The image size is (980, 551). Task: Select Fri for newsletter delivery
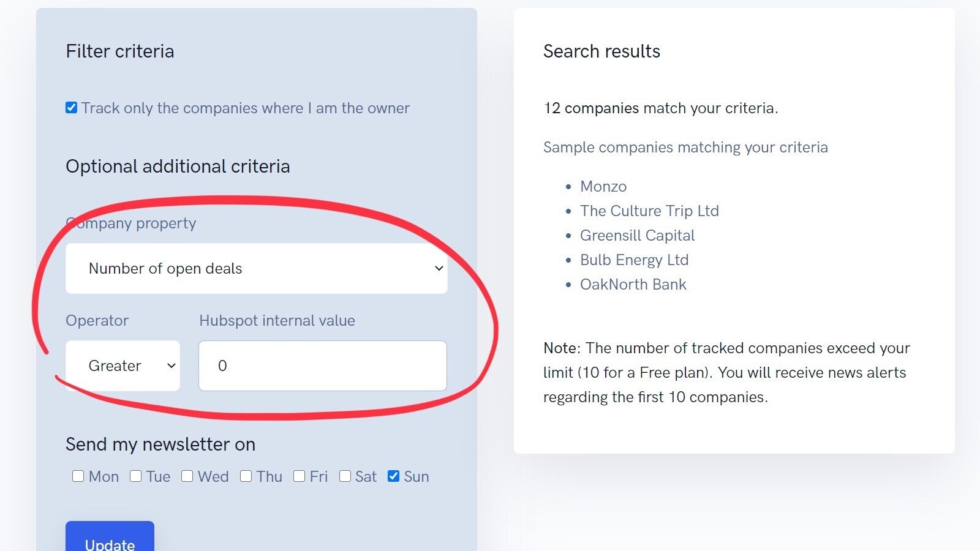(300, 476)
